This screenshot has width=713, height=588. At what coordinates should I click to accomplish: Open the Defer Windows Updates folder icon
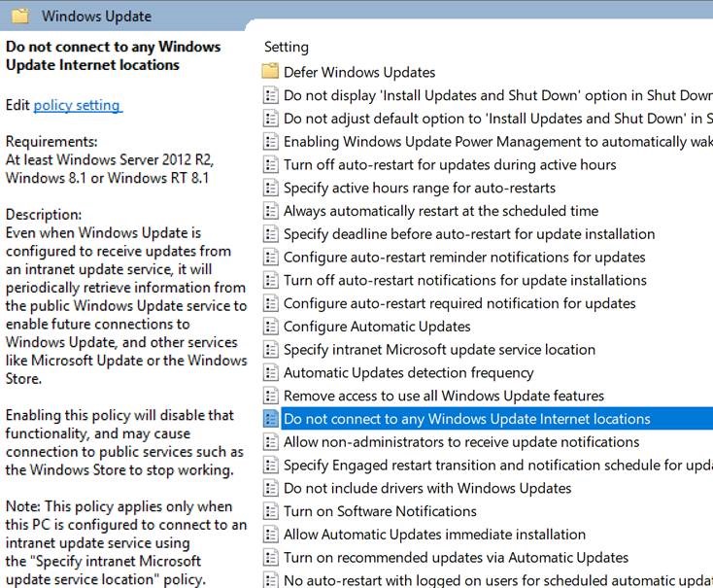tap(270, 72)
